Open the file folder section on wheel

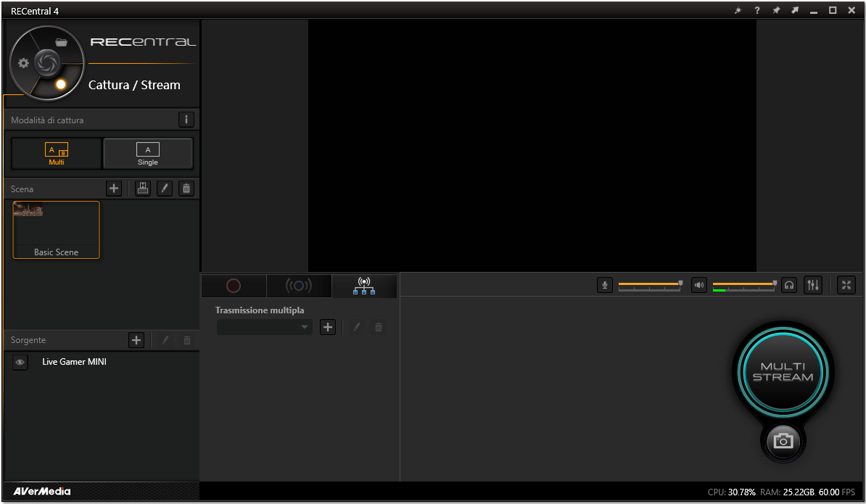pyautogui.click(x=62, y=43)
